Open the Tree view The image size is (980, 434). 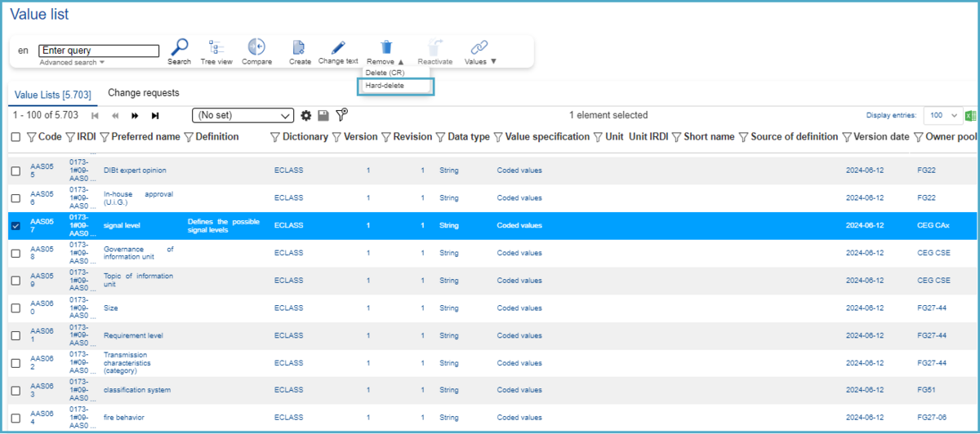pyautogui.click(x=216, y=48)
